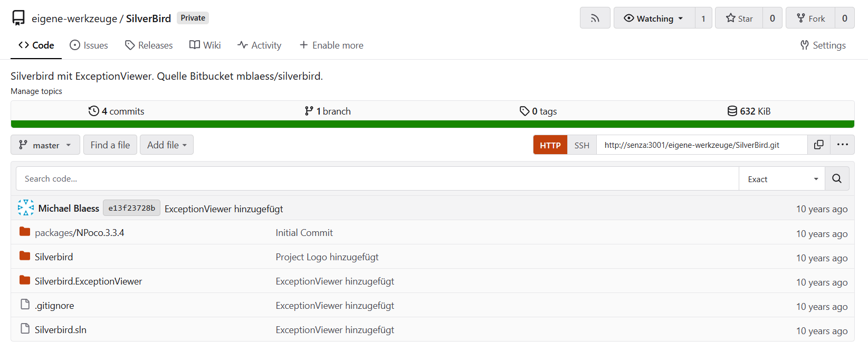The width and height of the screenshot is (868, 350).
Task: Open the stargazers count 0
Action: point(772,18)
